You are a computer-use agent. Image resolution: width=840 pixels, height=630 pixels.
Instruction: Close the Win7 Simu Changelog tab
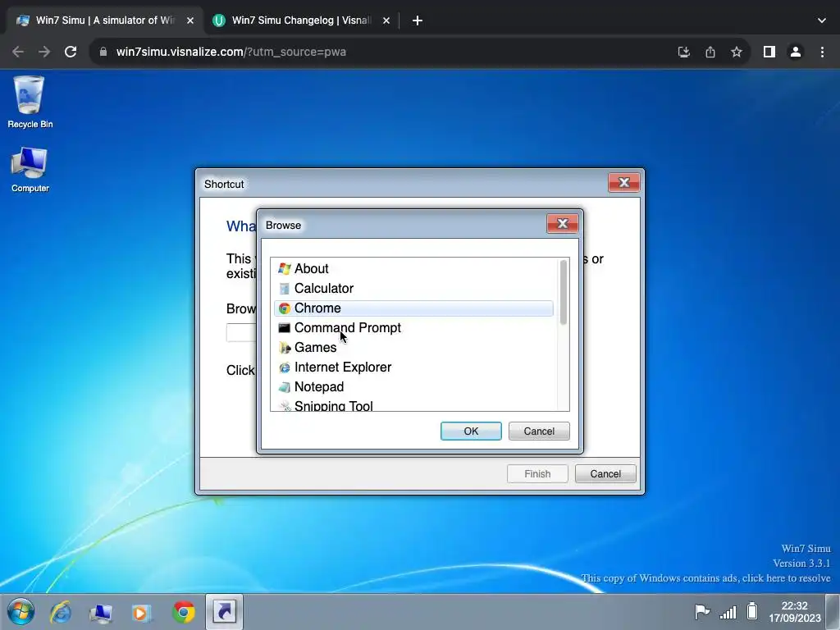pyautogui.click(x=386, y=21)
